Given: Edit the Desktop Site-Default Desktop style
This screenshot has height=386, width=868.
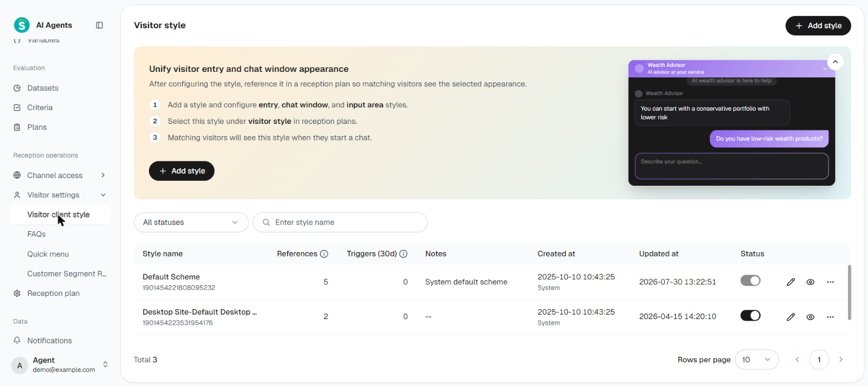Looking at the screenshot, I should point(790,317).
